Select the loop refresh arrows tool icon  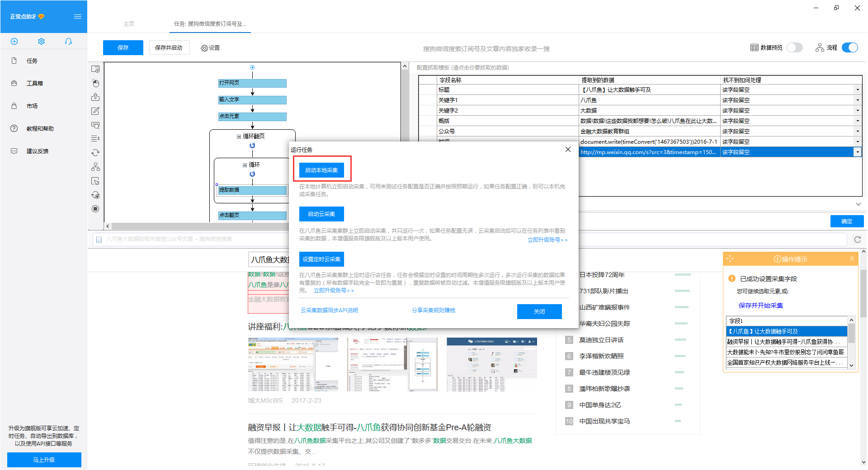pos(95,153)
